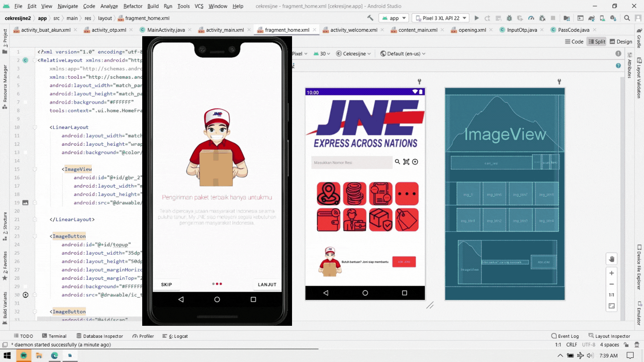644x362 pixels.
Task: Toggle Code-only editor view
Action: pyautogui.click(x=575, y=42)
